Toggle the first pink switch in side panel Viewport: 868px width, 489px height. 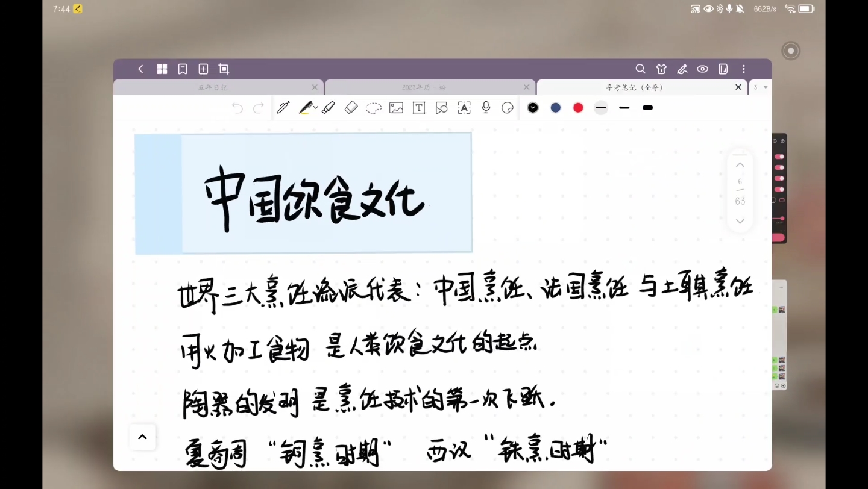[x=779, y=157]
